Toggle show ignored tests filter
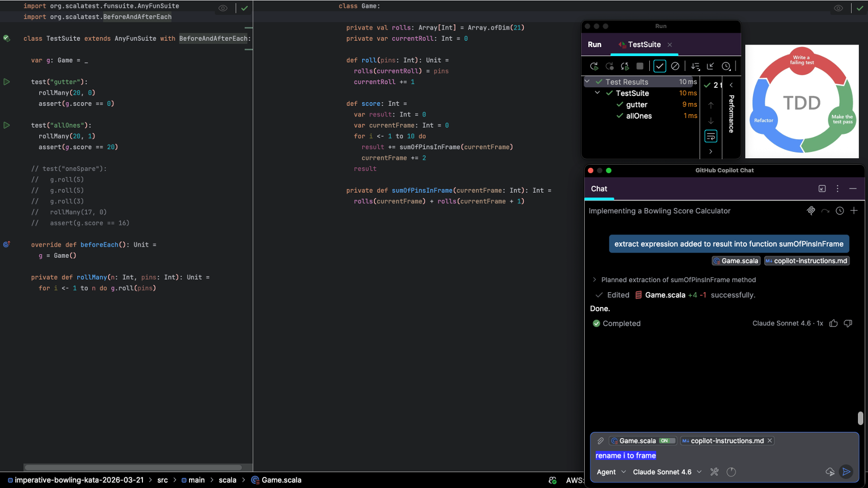This screenshot has height=488, width=868. pyautogui.click(x=675, y=66)
